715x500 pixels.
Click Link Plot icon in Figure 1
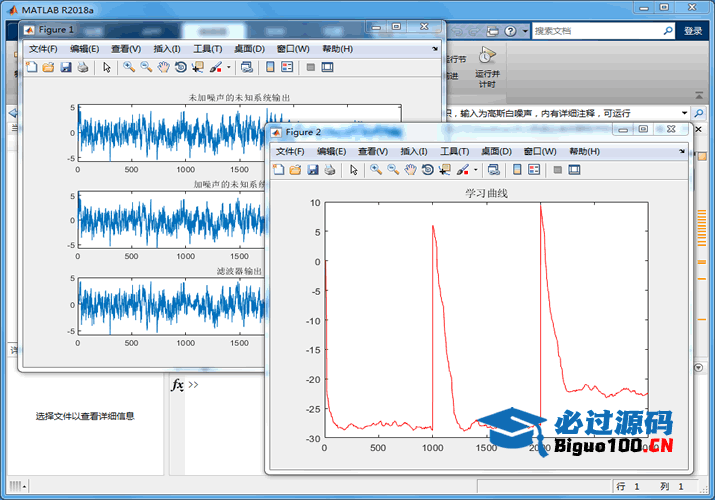247,67
